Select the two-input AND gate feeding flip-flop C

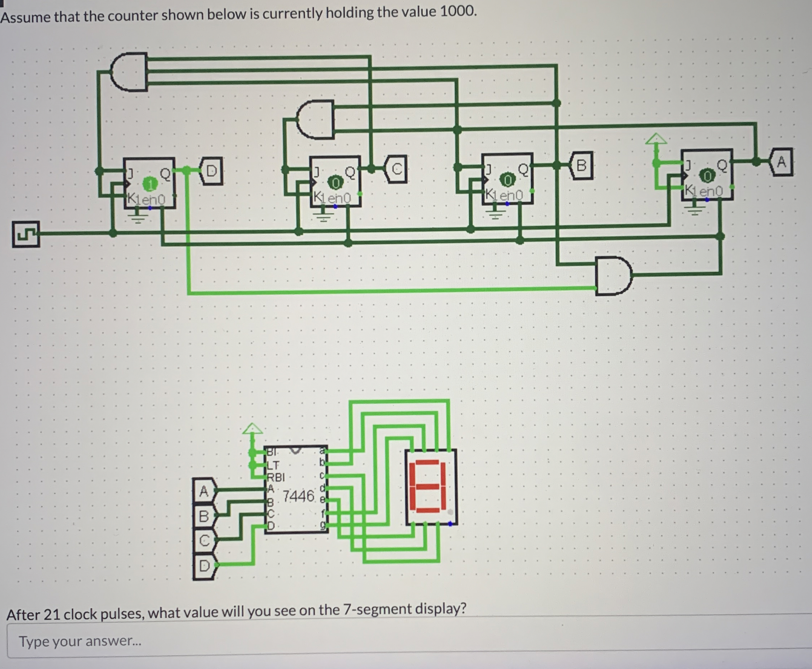[316, 120]
